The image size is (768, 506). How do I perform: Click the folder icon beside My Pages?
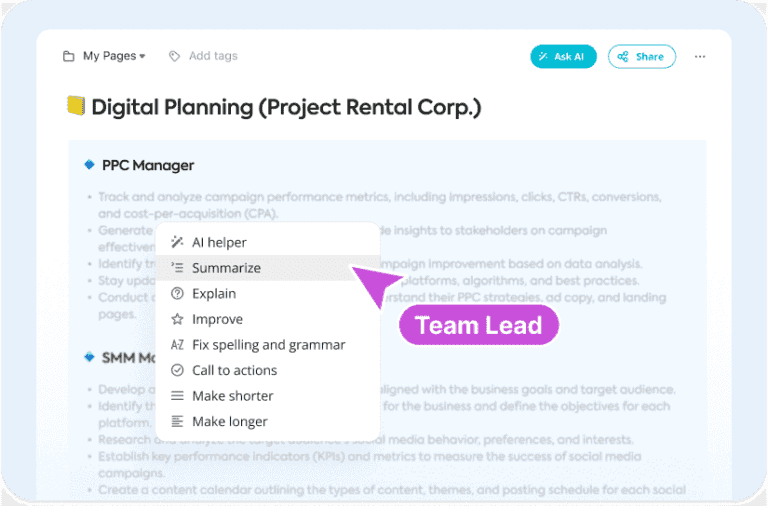(69, 57)
